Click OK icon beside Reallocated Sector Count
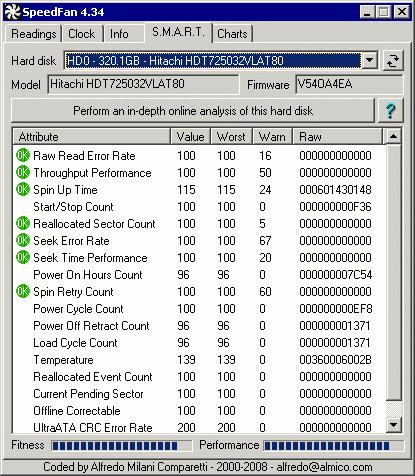Screen dimensions: 415x476 pos(23,223)
